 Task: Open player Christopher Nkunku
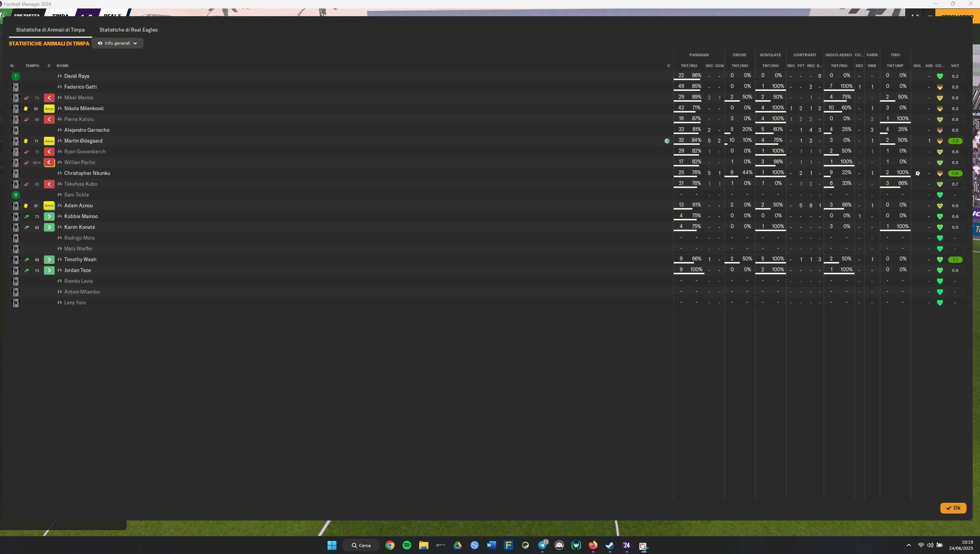(87, 173)
